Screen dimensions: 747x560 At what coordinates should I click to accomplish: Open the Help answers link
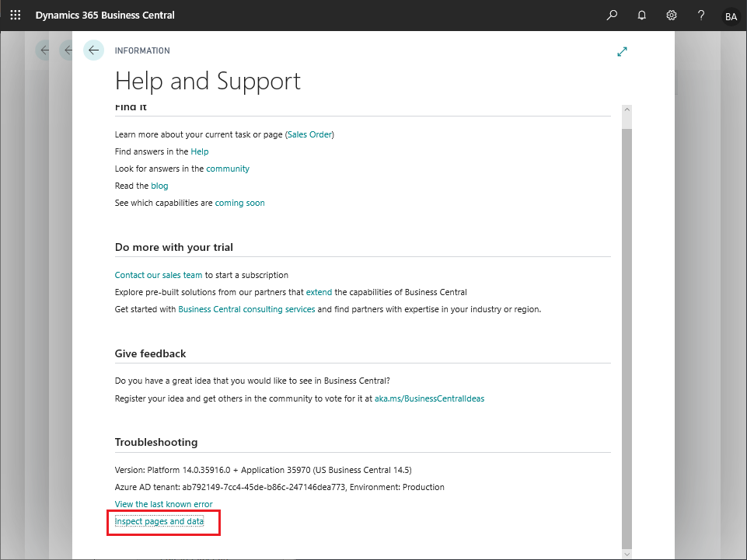coord(200,151)
